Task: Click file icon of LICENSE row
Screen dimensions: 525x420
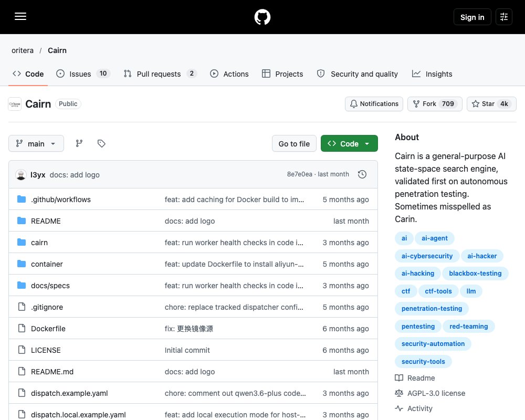Action: coord(22,350)
